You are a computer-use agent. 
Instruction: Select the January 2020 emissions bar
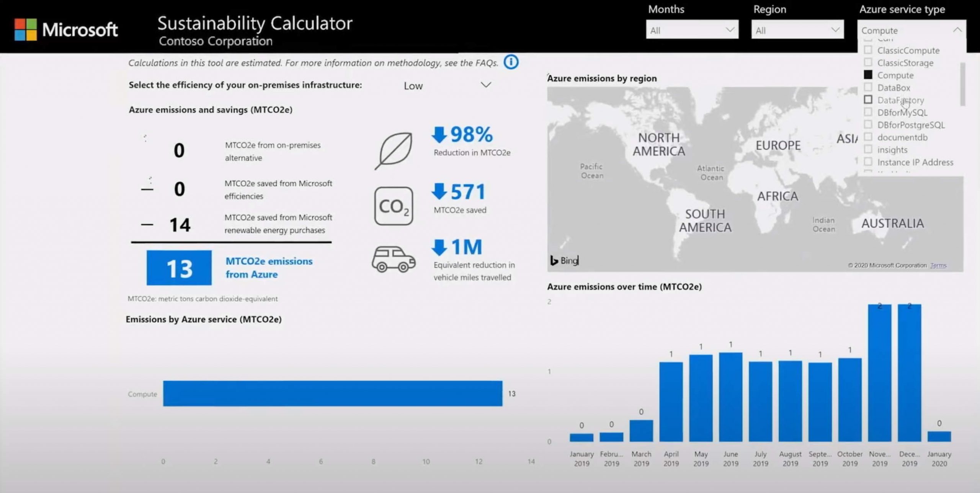pos(939,437)
